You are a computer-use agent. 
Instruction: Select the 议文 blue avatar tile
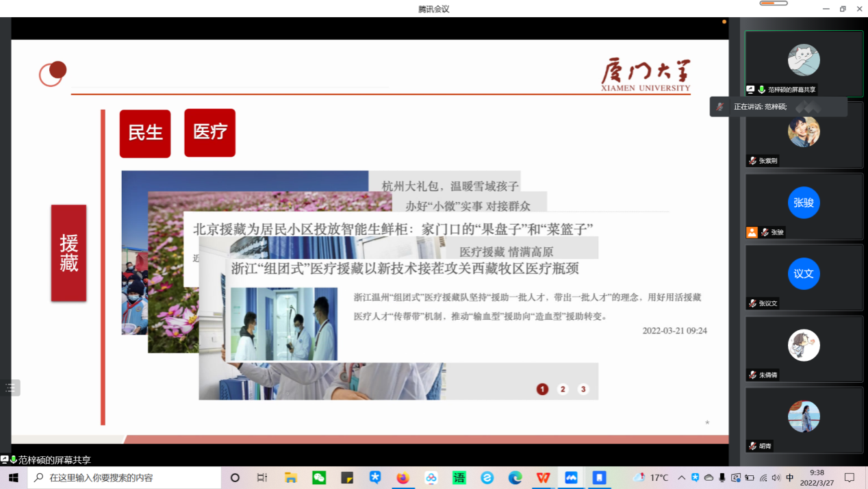coord(804,273)
